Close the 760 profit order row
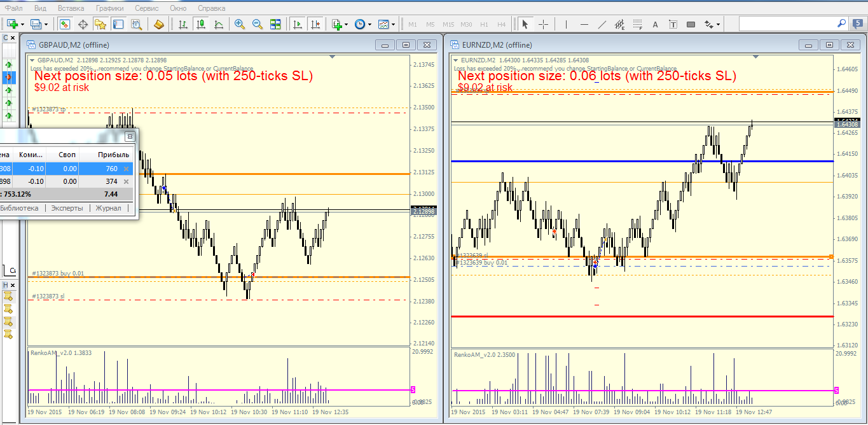Viewport: 868px width, 425px height. click(x=126, y=169)
